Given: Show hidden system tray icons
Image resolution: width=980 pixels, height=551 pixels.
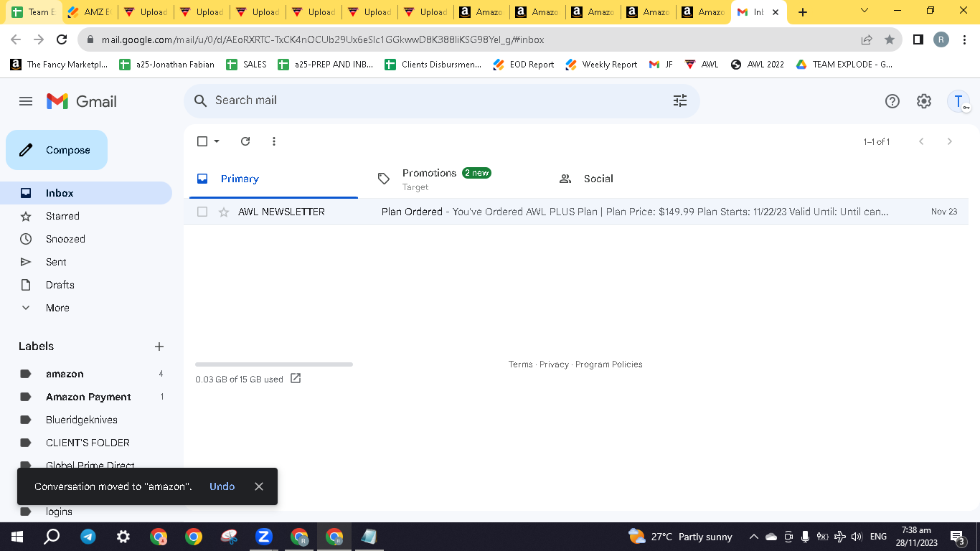Looking at the screenshot, I should [753, 537].
